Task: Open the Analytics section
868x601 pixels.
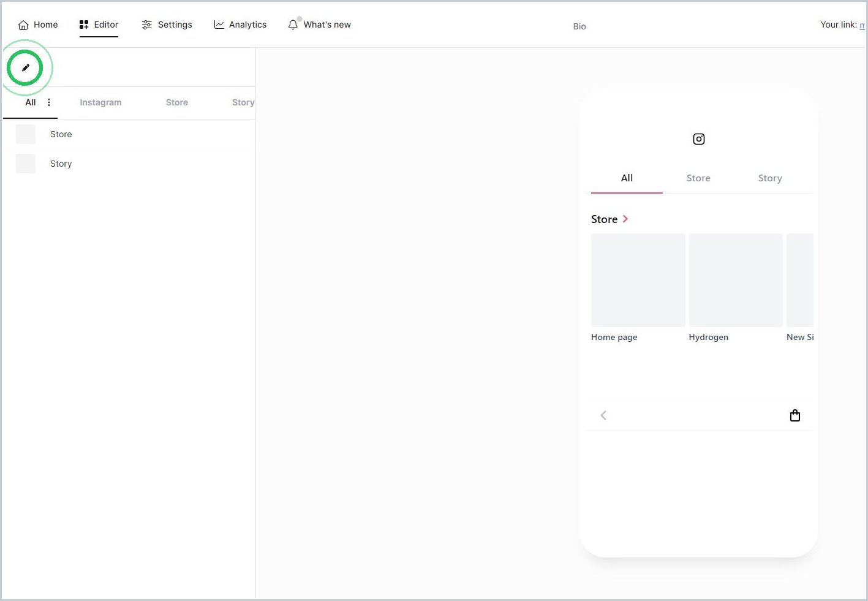Action: coord(240,25)
